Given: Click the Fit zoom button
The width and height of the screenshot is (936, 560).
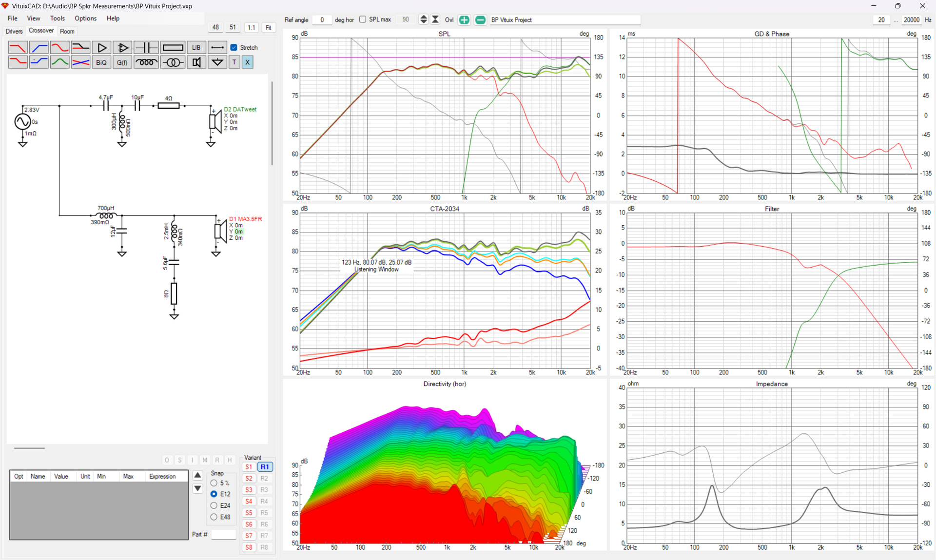Looking at the screenshot, I should click(x=268, y=27).
